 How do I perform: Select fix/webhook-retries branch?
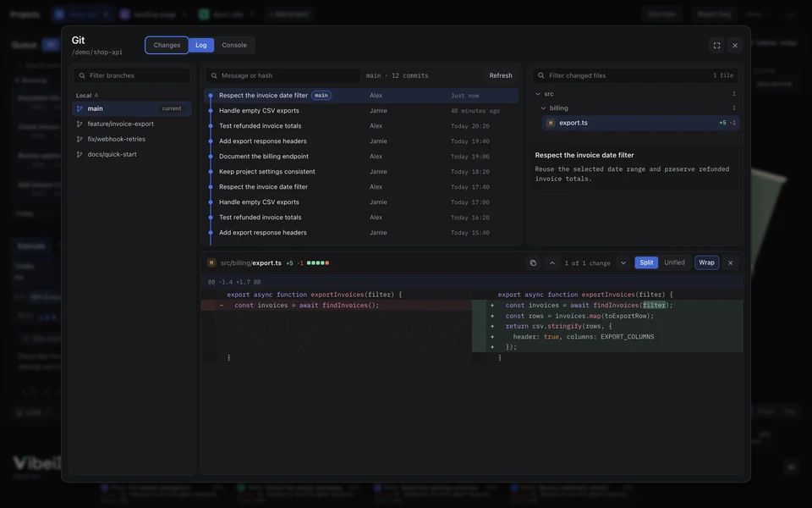[x=132, y=139]
